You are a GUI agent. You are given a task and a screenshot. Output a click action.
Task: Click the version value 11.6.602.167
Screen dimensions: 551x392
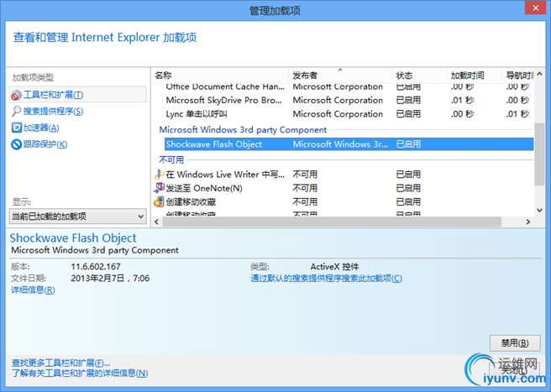click(x=96, y=267)
